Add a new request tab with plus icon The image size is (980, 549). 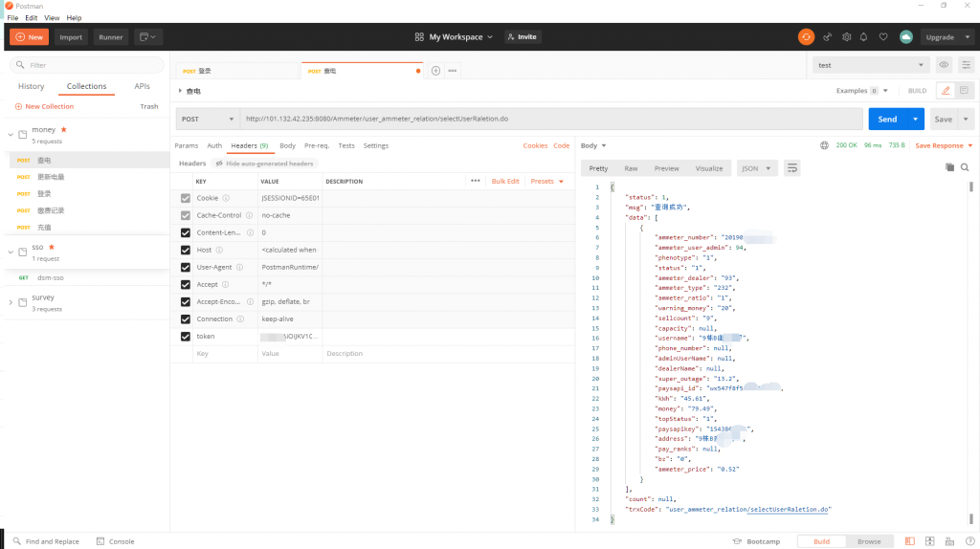point(435,71)
